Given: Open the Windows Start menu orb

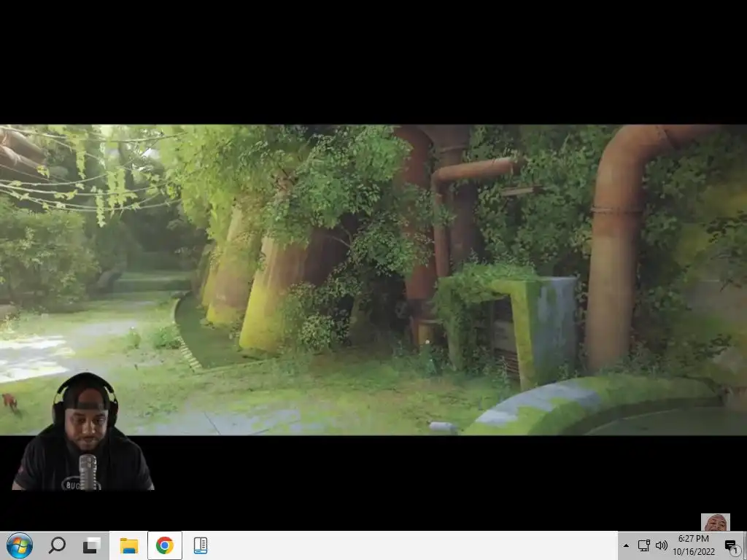Looking at the screenshot, I should [x=20, y=545].
